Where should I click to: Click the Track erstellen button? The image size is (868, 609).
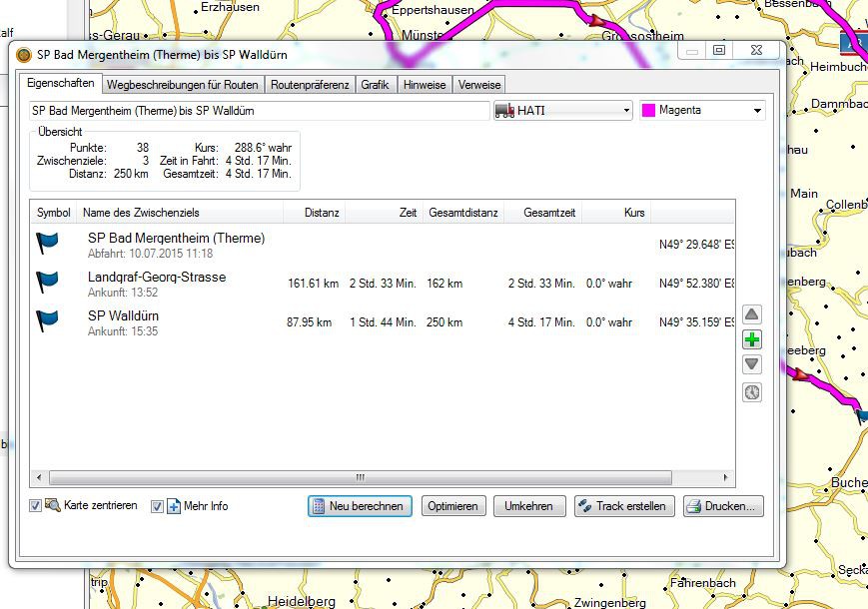(624, 506)
